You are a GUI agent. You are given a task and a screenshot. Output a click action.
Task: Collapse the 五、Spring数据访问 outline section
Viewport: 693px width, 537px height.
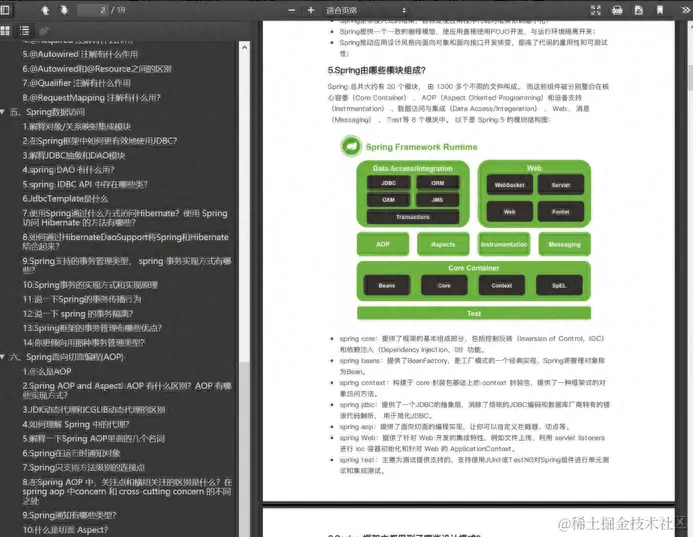coord(3,112)
